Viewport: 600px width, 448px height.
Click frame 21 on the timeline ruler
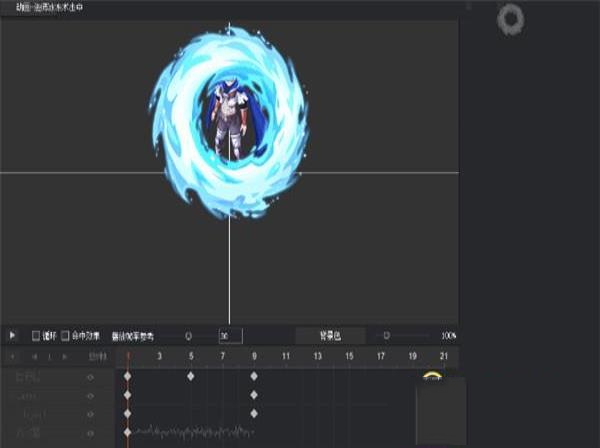point(443,356)
